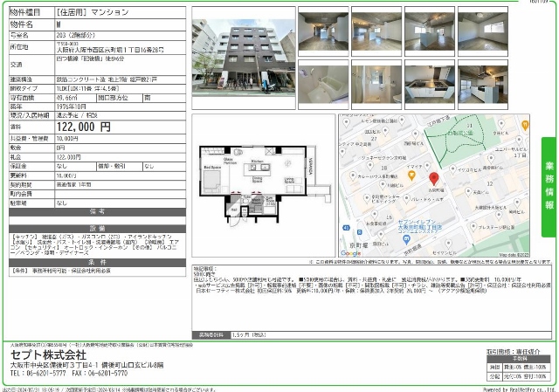Open the kitchen stovetop close-up photo
This screenshot has width=559, height=392.
point(430,85)
